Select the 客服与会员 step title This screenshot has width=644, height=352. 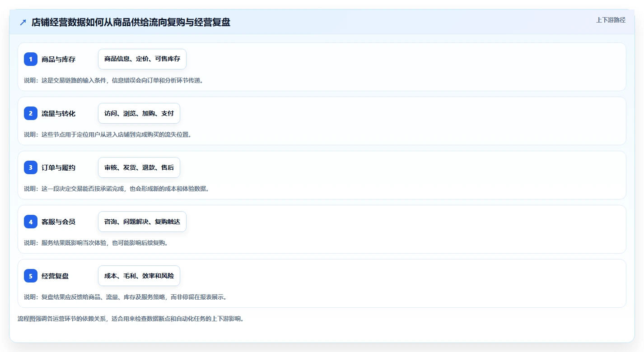(x=58, y=222)
